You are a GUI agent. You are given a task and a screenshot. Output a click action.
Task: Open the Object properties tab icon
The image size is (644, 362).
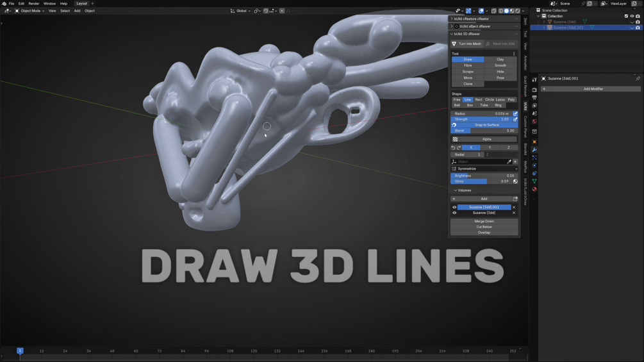pos(534,142)
